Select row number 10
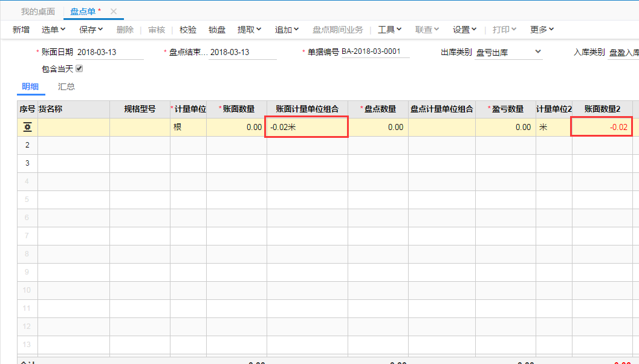This screenshot has height=364, width=639. 27,290
